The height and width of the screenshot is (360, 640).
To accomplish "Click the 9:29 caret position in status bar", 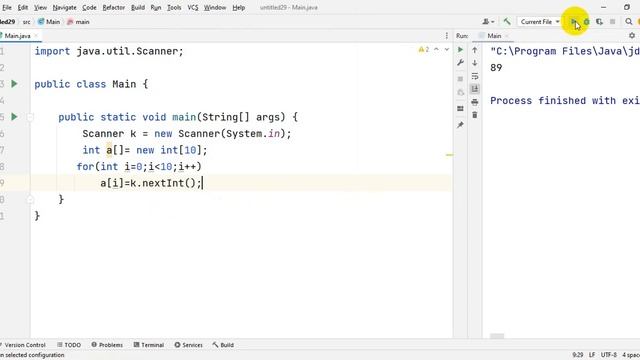I will pyautogui.click(x=578, y=355).
